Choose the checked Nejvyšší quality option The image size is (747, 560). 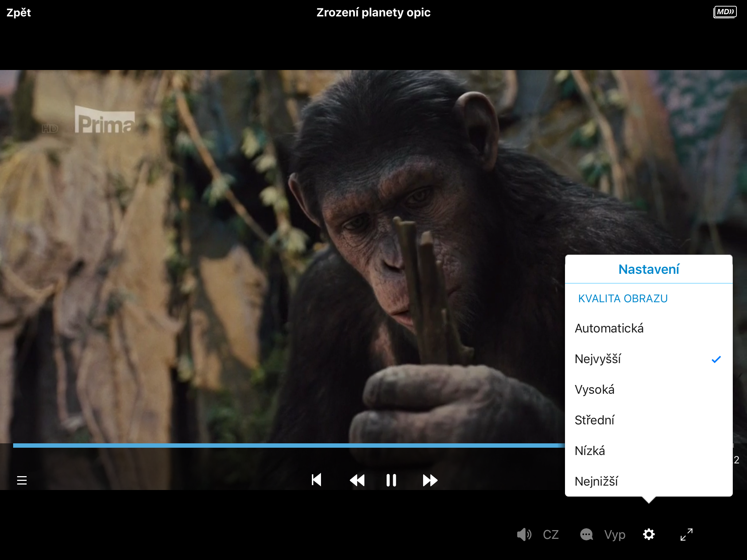(598, 359)
